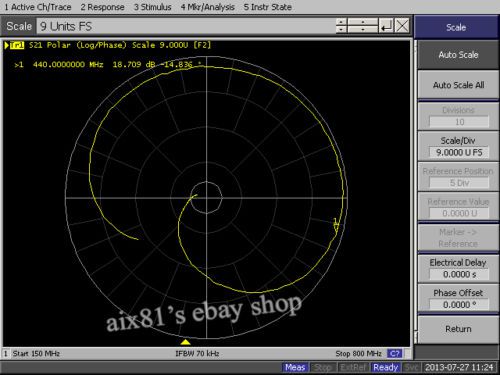Click the C? correction status indicator
Screen dimensions: 500x375
pyautogui.click(x=394, y=353)
